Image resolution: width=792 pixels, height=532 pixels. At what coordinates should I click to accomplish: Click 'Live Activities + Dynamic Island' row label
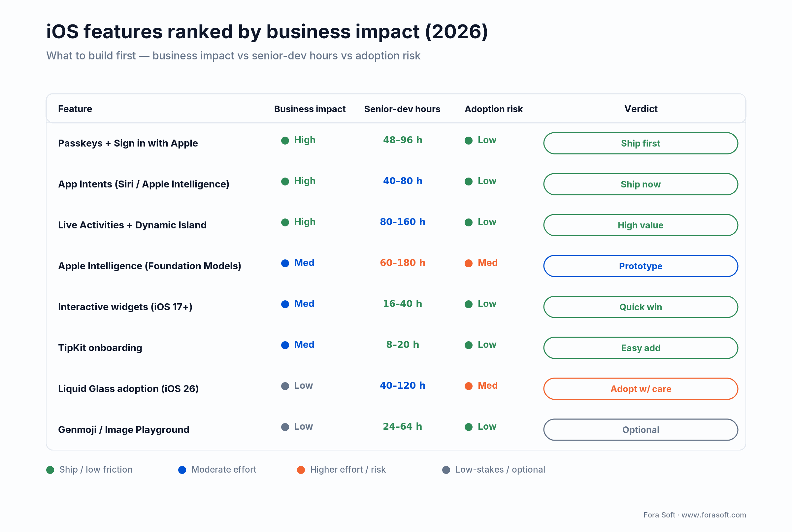pos(132,225)
